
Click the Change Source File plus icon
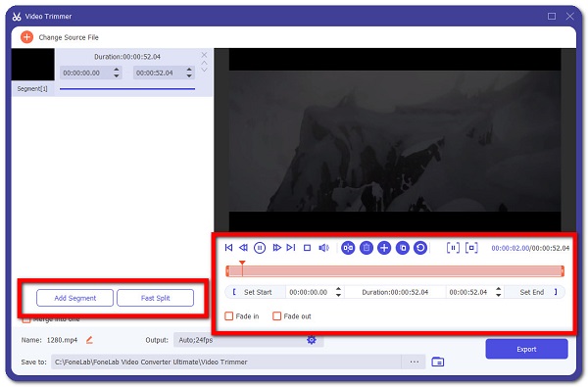pyautogui.click(x=26, y=37)
